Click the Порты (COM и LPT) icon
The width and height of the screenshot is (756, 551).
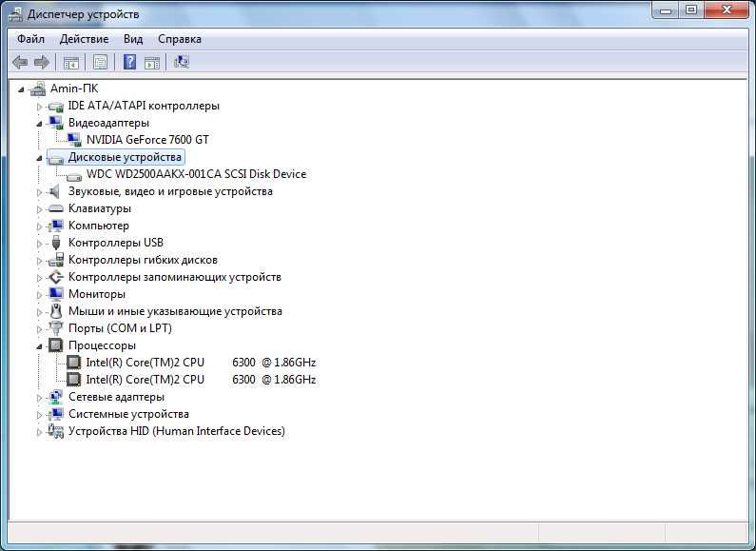click(56, 328)
